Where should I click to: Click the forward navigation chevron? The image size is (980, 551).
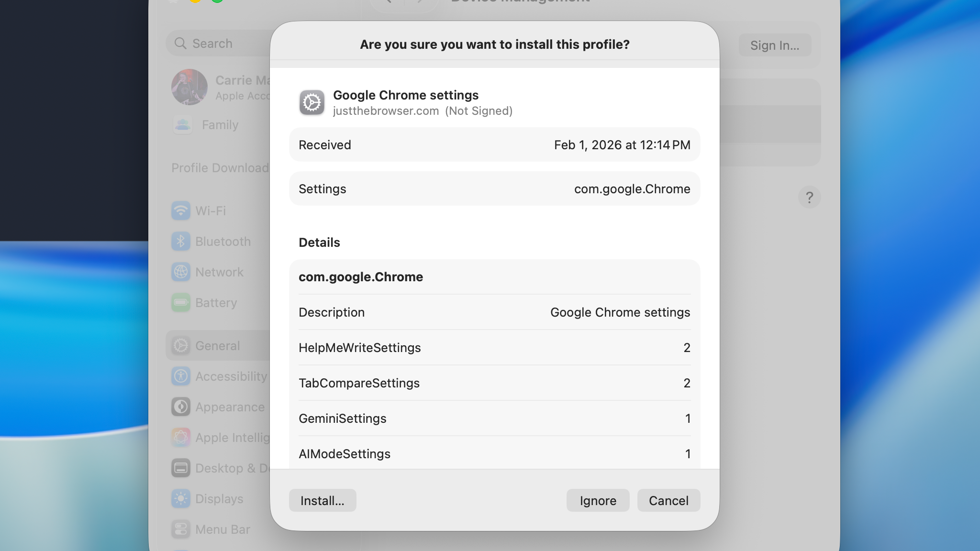419,1
